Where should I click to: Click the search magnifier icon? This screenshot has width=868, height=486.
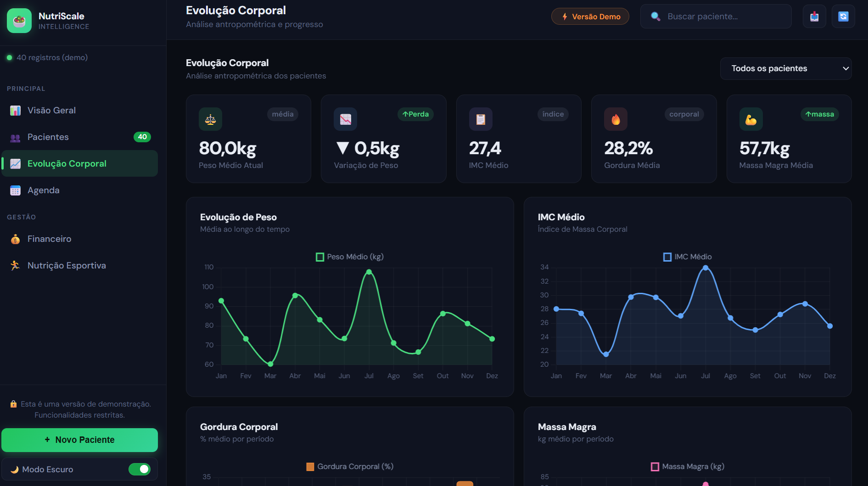(x=655, y=17)
